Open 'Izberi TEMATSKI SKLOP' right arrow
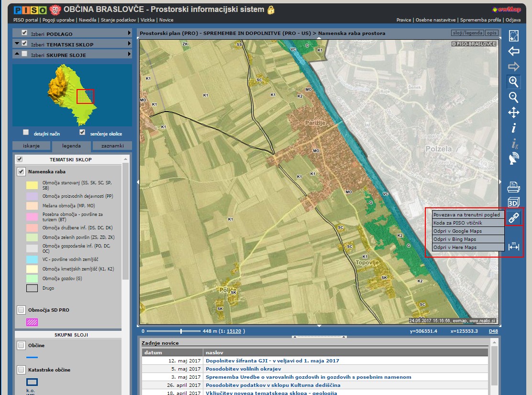This screenshot has height=395, width=532. (129, 44)
